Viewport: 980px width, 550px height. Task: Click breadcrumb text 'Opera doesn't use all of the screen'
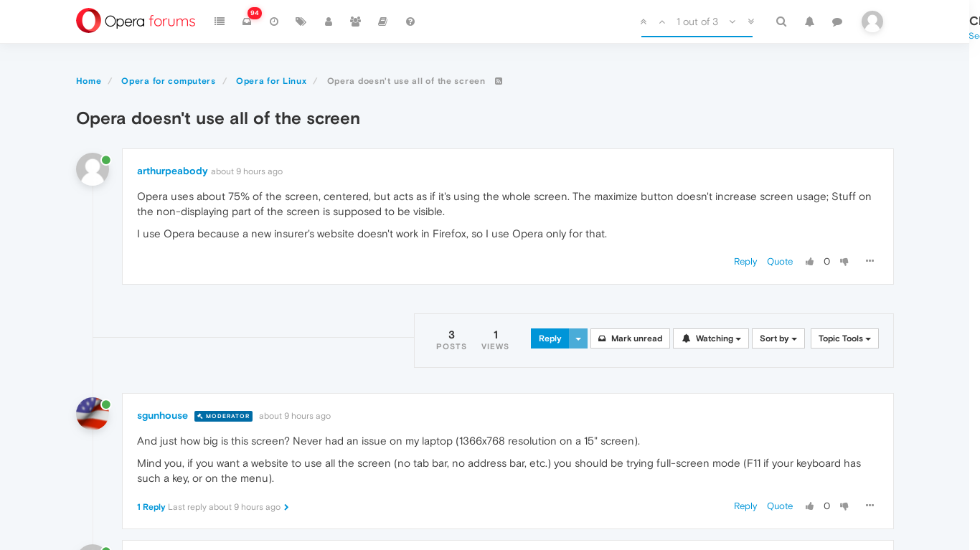point(406,81)
